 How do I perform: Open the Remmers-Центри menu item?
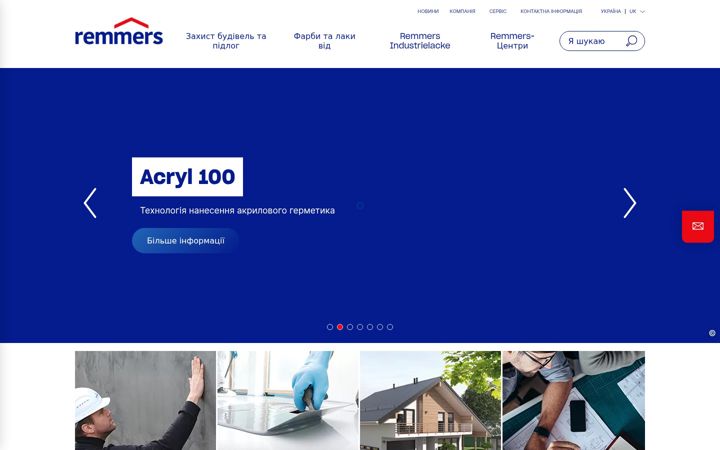point(512,41)
